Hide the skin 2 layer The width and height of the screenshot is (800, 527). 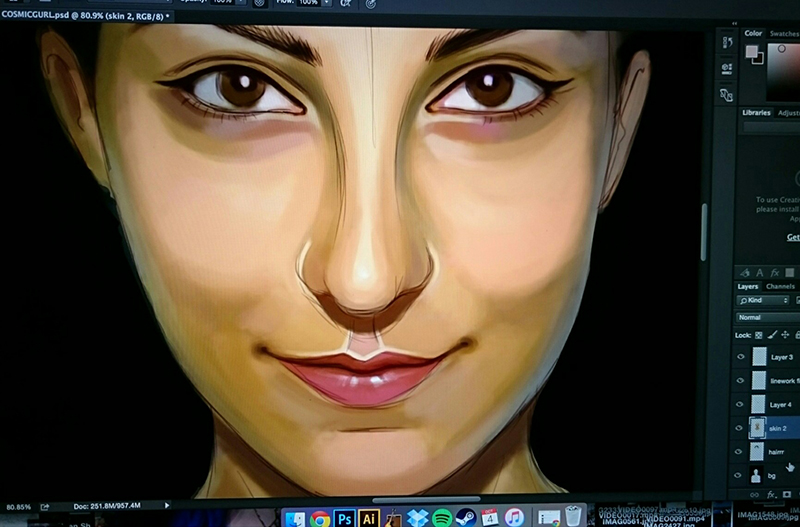coord(739,428)
